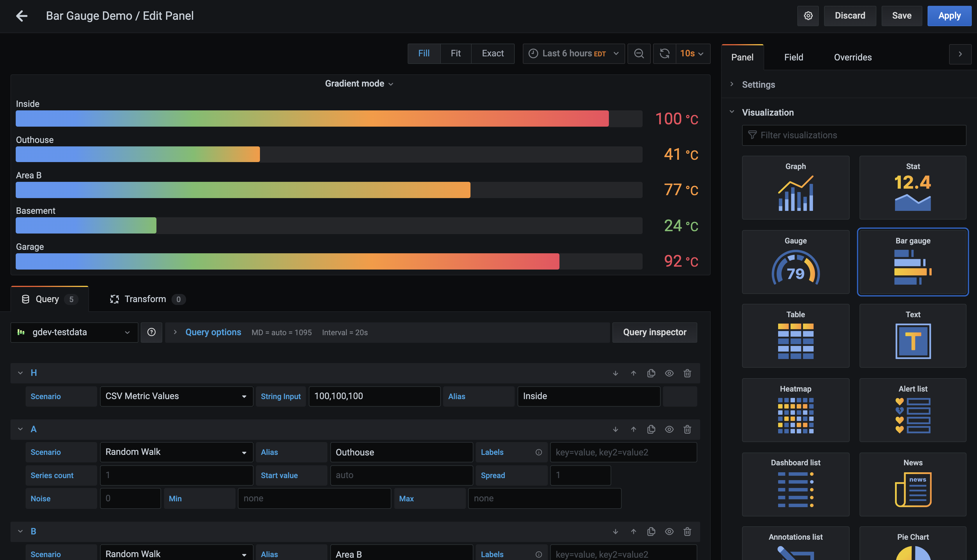Open the Gradient mode dropdown
The height and width of the screenshot is (560, 977).
[359, 83]
